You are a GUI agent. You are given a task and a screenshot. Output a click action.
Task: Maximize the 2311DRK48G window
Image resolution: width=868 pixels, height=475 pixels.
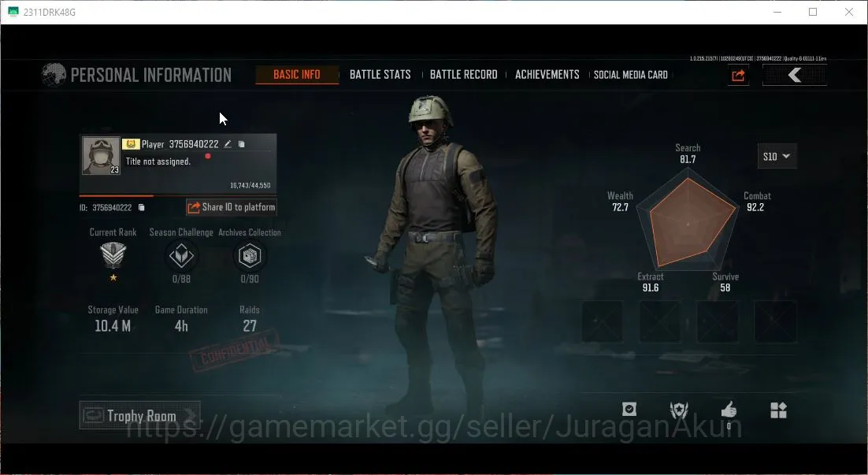pos(813,12)
